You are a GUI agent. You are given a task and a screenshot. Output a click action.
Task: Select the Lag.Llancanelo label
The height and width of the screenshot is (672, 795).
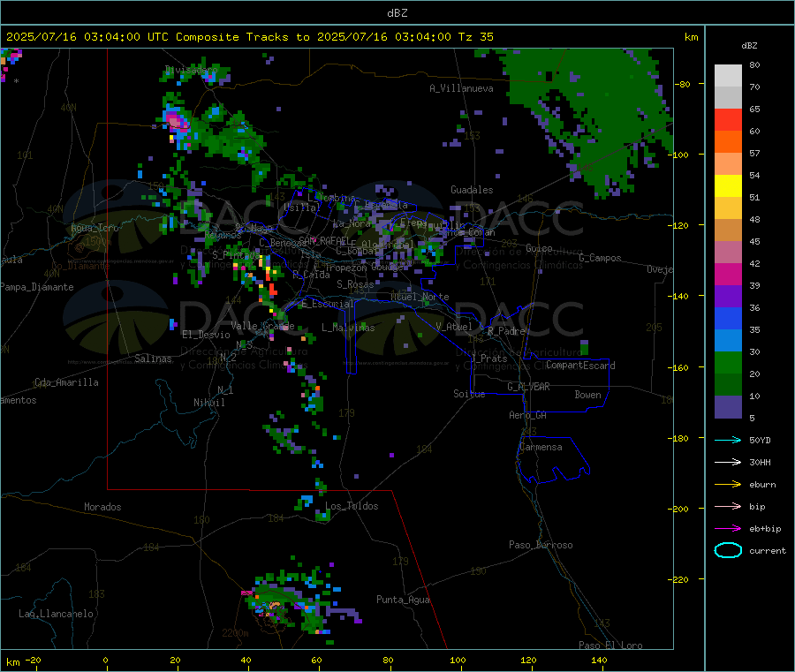coord(56,614)
